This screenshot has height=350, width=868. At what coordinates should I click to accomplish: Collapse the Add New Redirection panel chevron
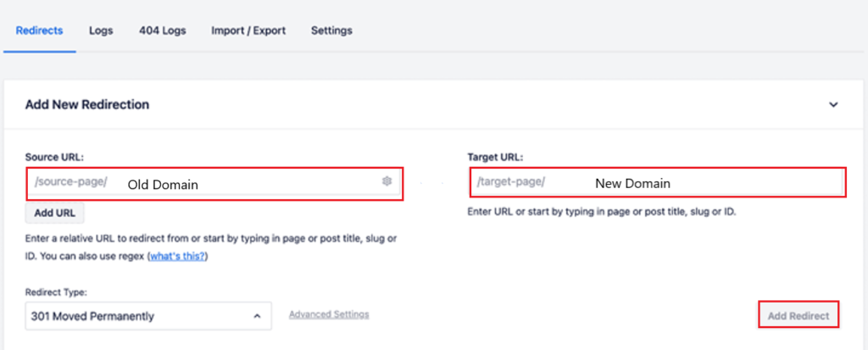(833, 105)
